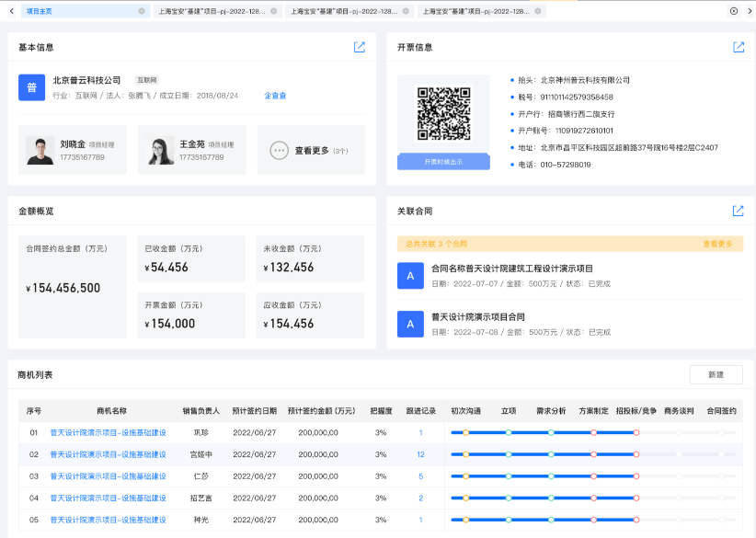Click 销售负责人 column header
The height and width of the screenshot is (538, 756).
(x=201, y=411)
